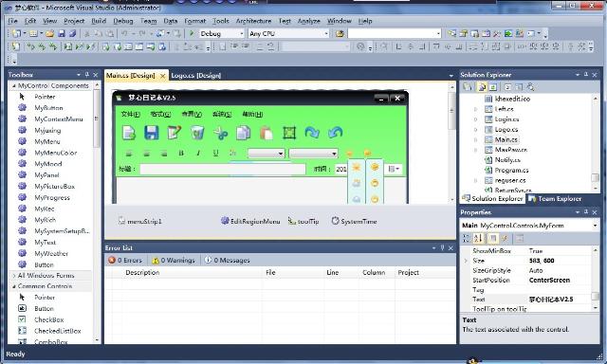Click the title text field on the form
The height and width of the screenshot is (364, 607).
coord(223,169)
